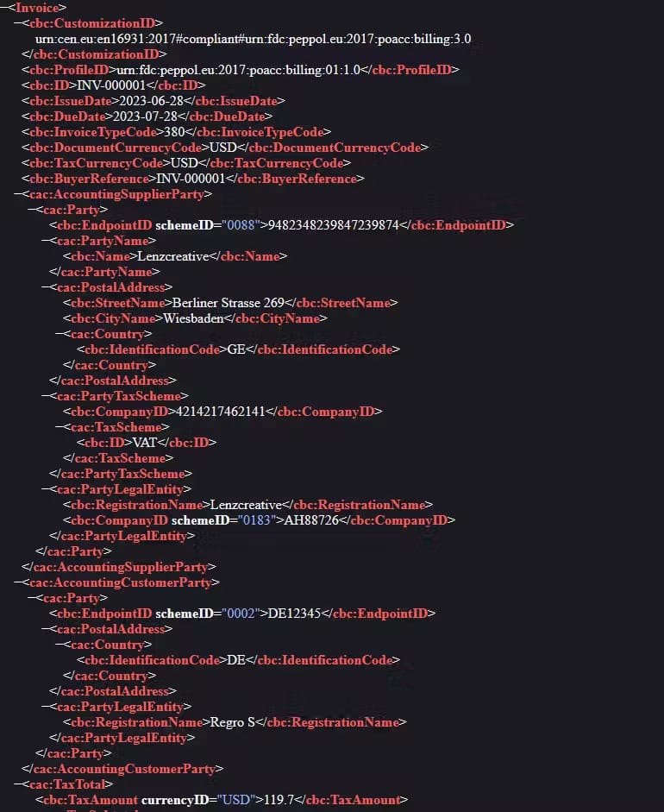Screen dimensions: 664x812
Task: Collapse the supplier cac:Country node under Wiesbaden
Action: pyautogui.click(x=59, y=334)
